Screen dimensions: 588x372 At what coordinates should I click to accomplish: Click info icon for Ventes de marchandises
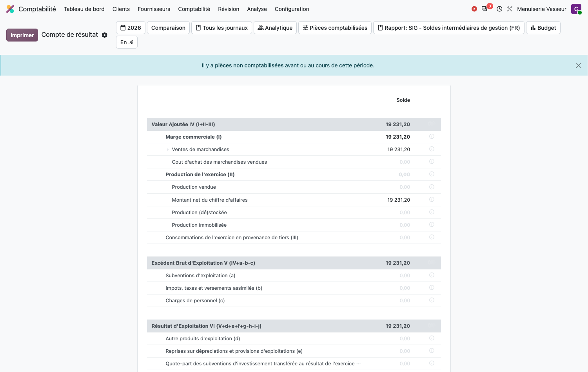click(x=432, y=149)
